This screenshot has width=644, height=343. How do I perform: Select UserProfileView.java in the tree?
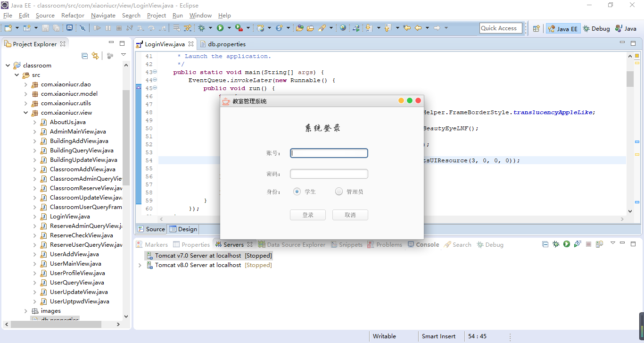point(77,273)
